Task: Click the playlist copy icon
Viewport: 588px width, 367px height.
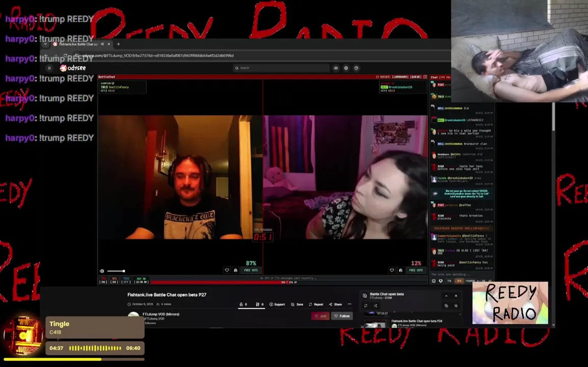Action: (x=446, y=305)
